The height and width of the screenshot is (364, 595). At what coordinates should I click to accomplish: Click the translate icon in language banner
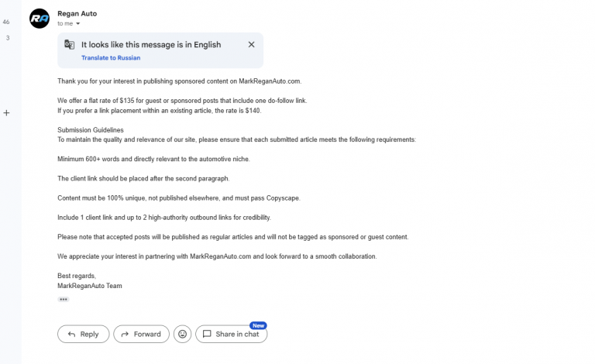tap(69, 44)
